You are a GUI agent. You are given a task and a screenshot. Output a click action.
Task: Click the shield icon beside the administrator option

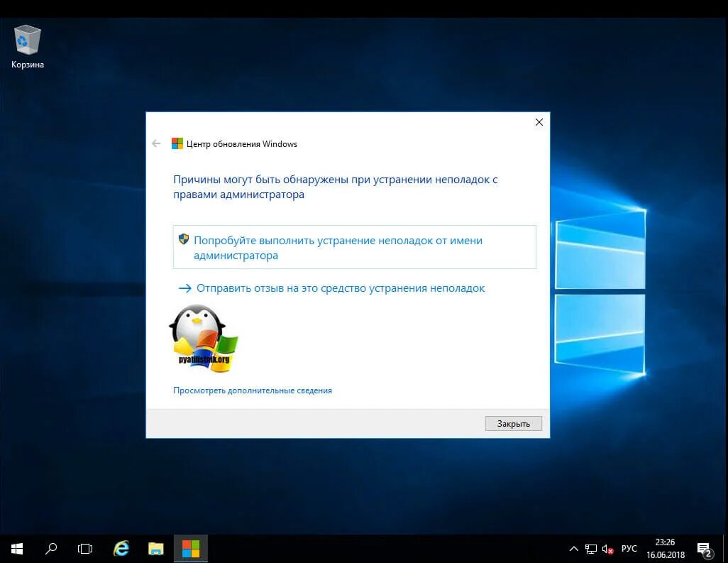point(184,239)
